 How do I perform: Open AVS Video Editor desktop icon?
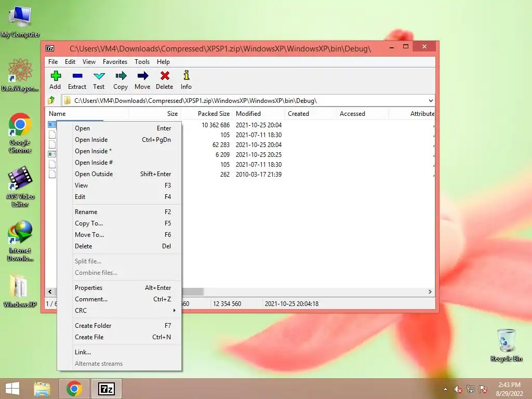(x=20, y=187)
